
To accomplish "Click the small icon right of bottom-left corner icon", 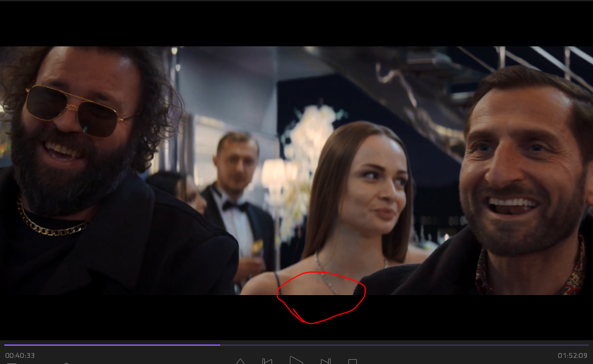I will coord(66,363).
